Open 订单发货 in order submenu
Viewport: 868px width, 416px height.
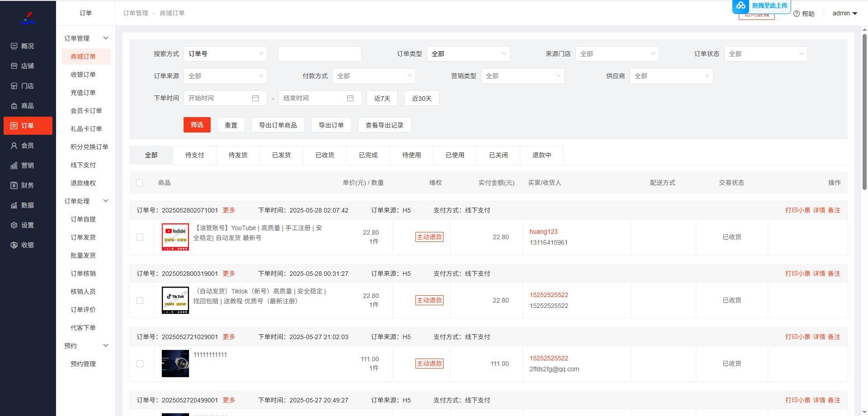pos(83,237)
